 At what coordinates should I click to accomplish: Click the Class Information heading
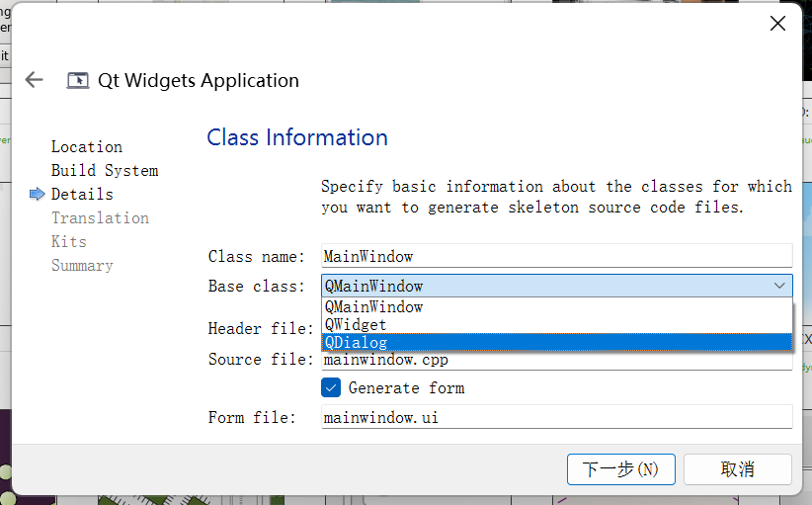pos(297,137)
